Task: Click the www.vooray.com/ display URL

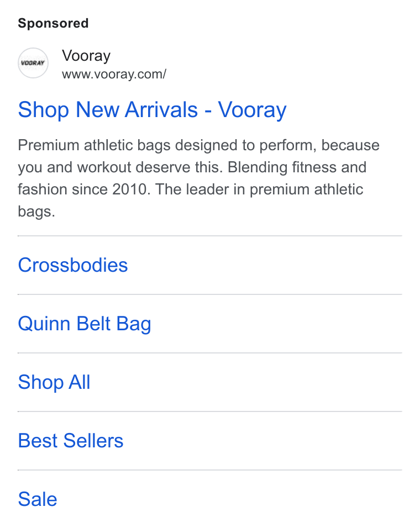Action: (x=114, y=75)
